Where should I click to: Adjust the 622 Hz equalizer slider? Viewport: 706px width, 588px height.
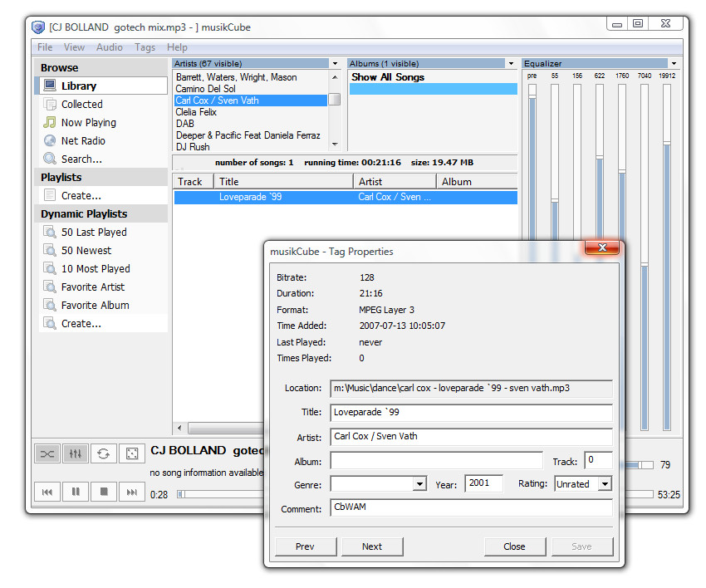pos(600,157)
